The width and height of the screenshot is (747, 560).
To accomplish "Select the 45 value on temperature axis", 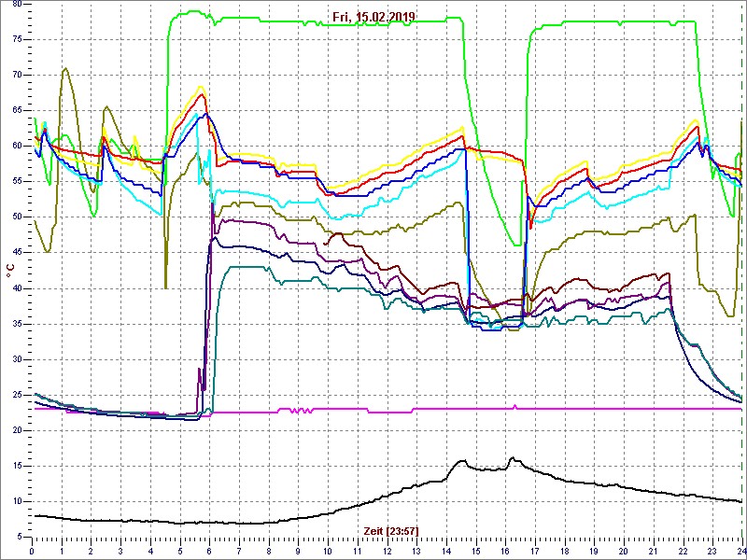I will (x=16, y=253).
